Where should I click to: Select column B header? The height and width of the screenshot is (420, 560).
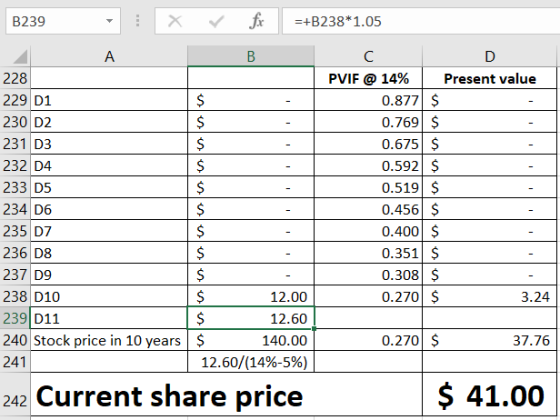[251, 56]
